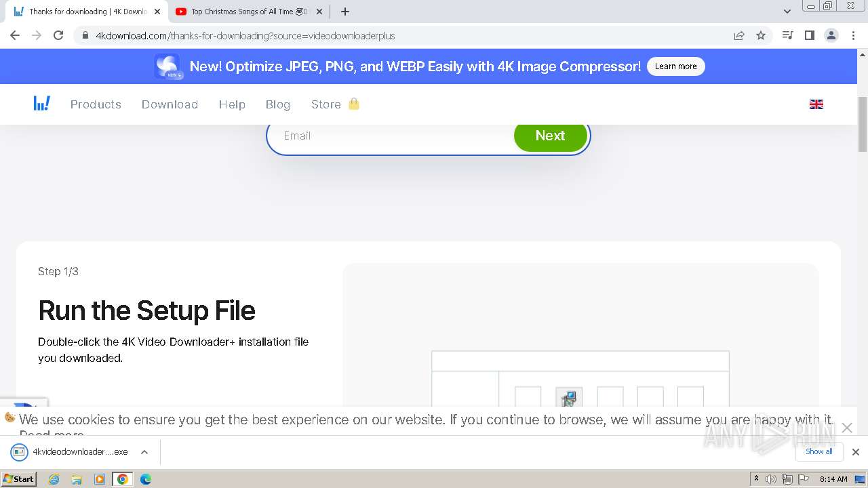Share this page from the address bar
Viewport: 868px width, 488px height.
(x=739, y=35)
